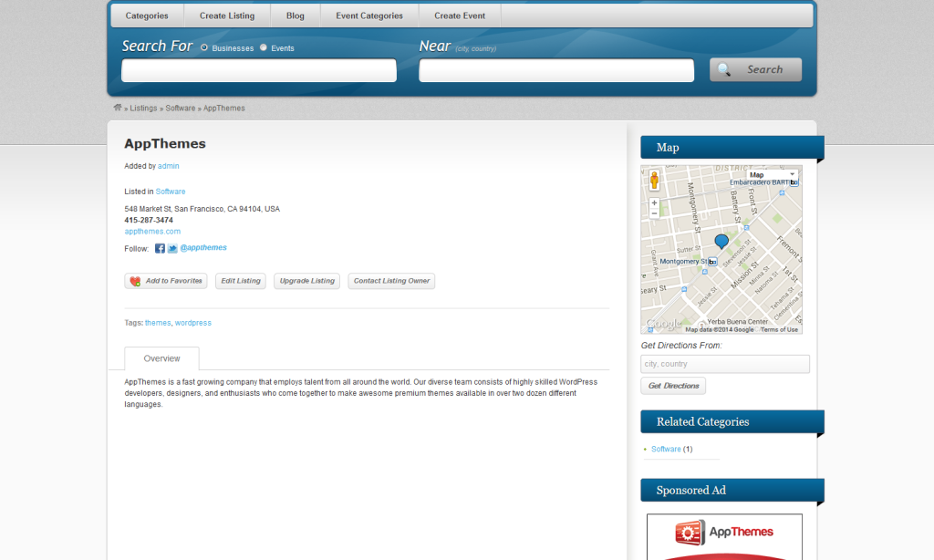Click the address 548 Market St

[x=202, y=209]
